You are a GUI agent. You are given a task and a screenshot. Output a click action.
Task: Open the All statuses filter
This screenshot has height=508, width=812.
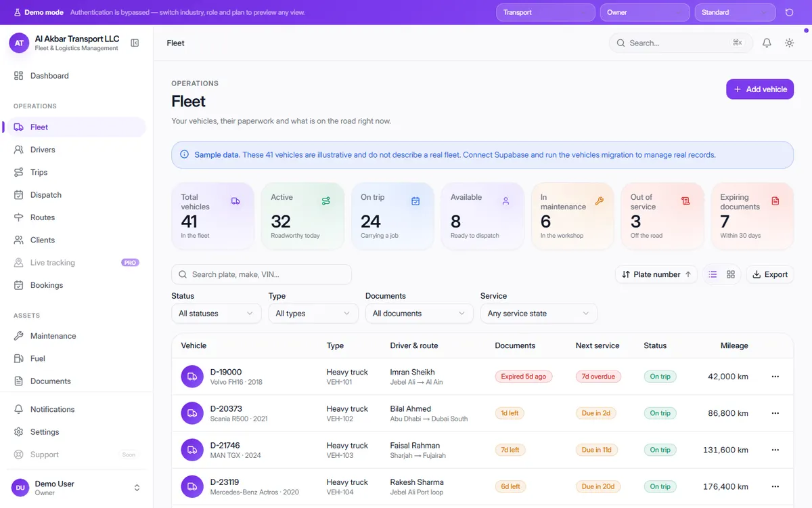click(x=217, y=314)
